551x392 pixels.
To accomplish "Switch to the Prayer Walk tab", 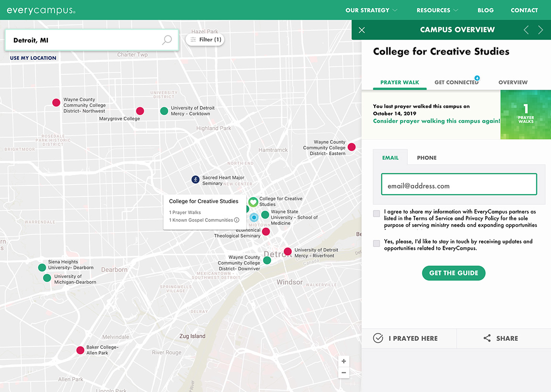I will (x=400, y=82).
